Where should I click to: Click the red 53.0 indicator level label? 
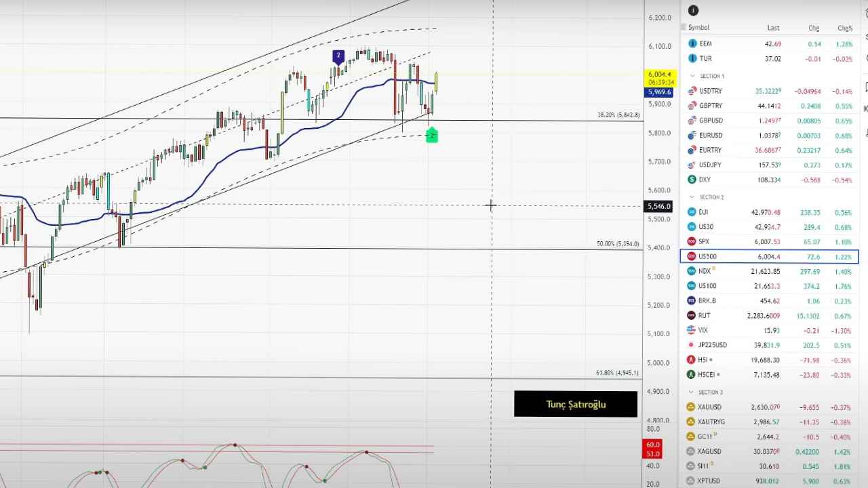coord(653,453)
